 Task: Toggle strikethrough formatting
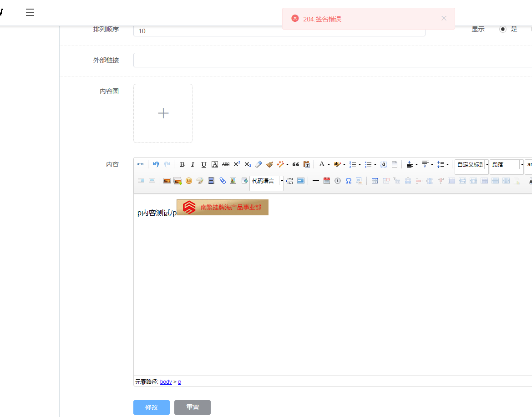click(226, 164)
